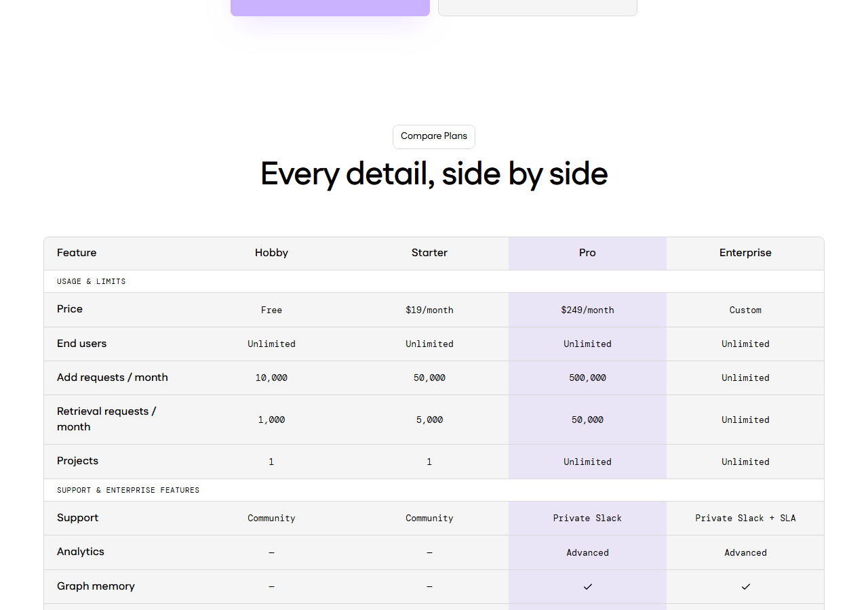Click the Projects row label

pyautogui.click(x=77, y=461)
